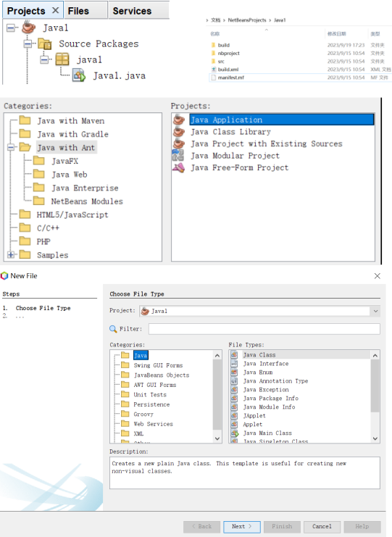Collapse the Source Packages node

28,43
